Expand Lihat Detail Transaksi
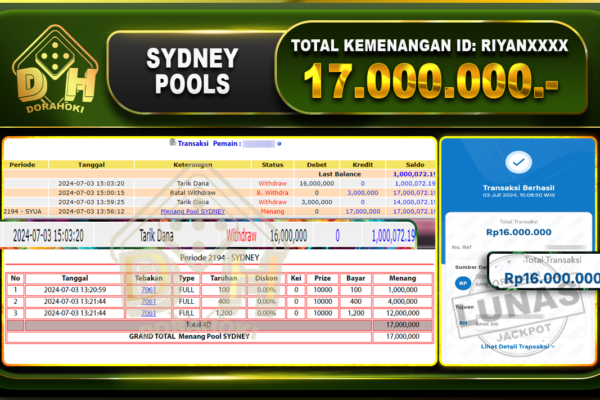 [x=517, y=346]
